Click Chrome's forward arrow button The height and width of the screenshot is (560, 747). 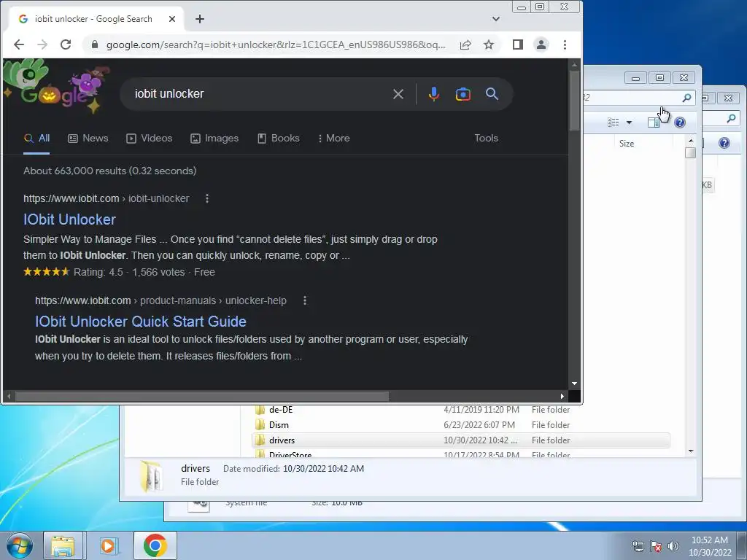point(42,44)
